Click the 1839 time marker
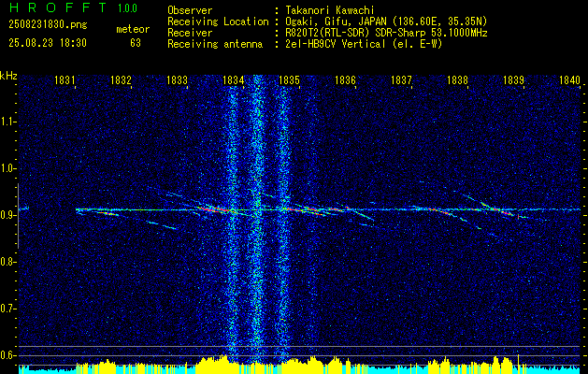 (x=513, y=79)
